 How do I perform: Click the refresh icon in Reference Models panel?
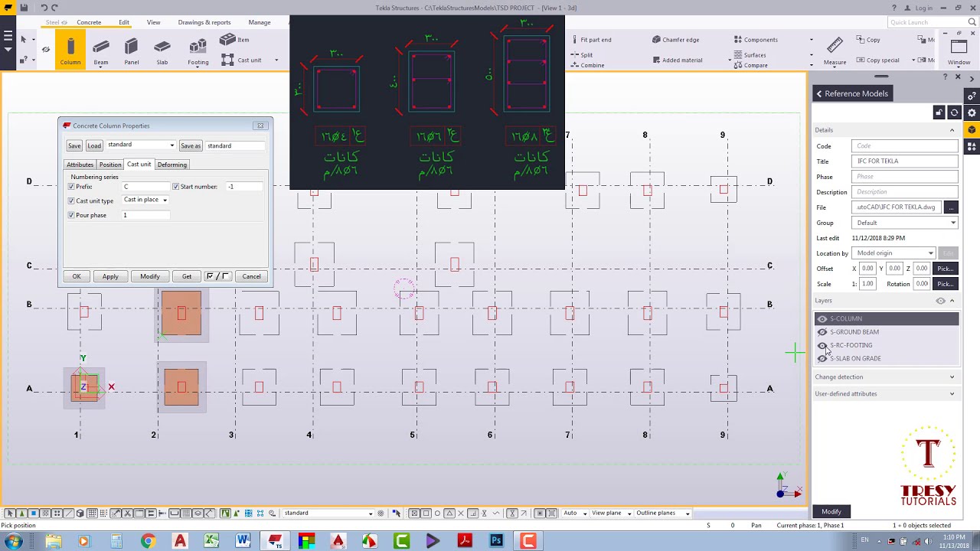[954, 113]
